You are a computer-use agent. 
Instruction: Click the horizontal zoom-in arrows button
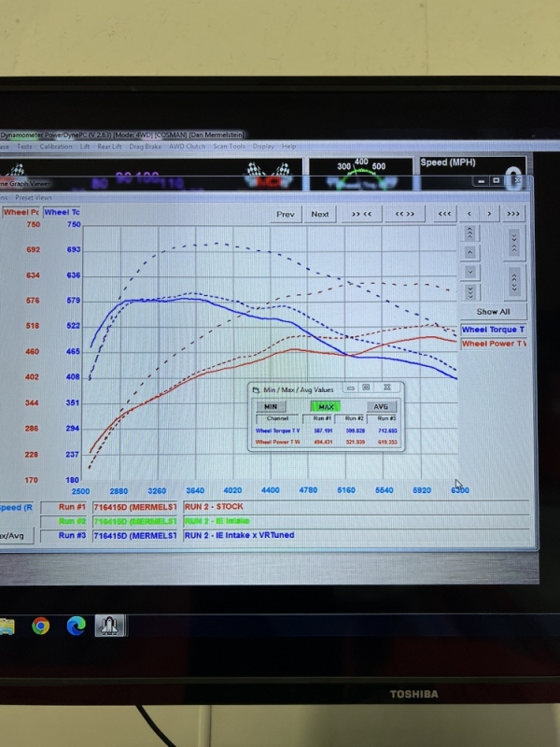click(x=361, y=214)
